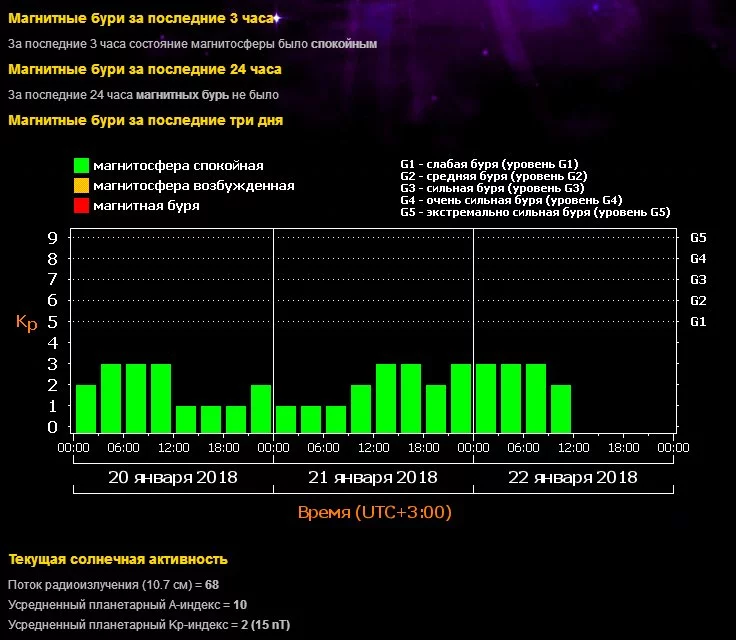Click the Kp axis value 0
Image resolution: width=736 pixels, height=640 pixels.
53,427
